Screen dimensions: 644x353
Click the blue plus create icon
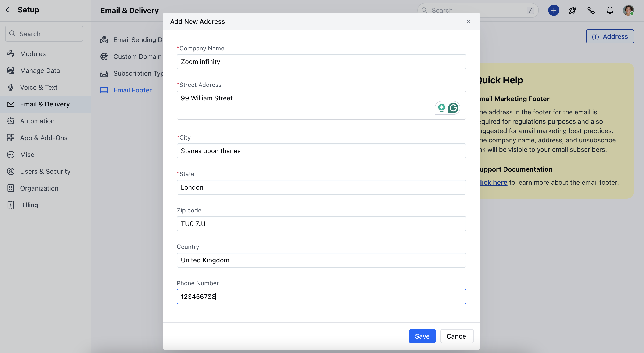[x=554, y=10]
